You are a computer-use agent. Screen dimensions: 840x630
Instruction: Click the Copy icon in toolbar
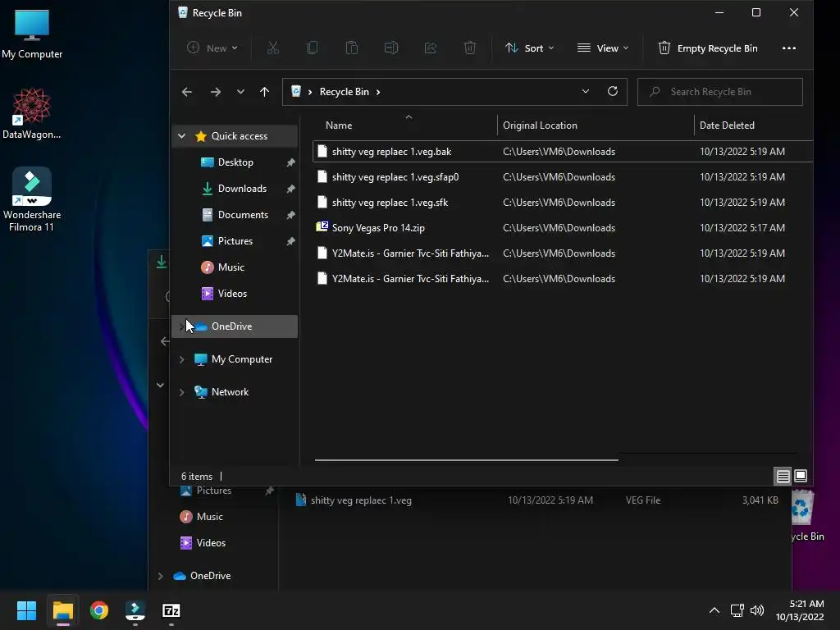313,48
